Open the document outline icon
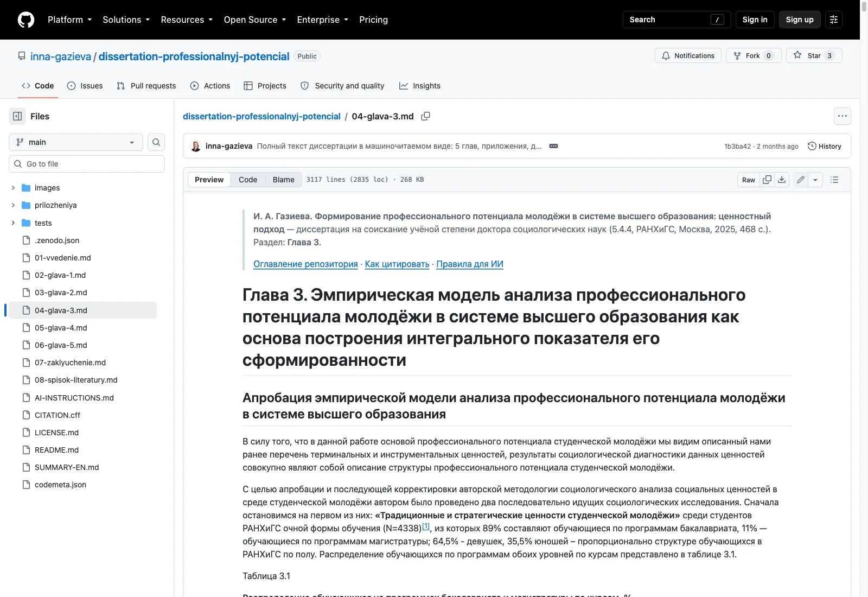 pyautogui.click(x=834, y=180)
